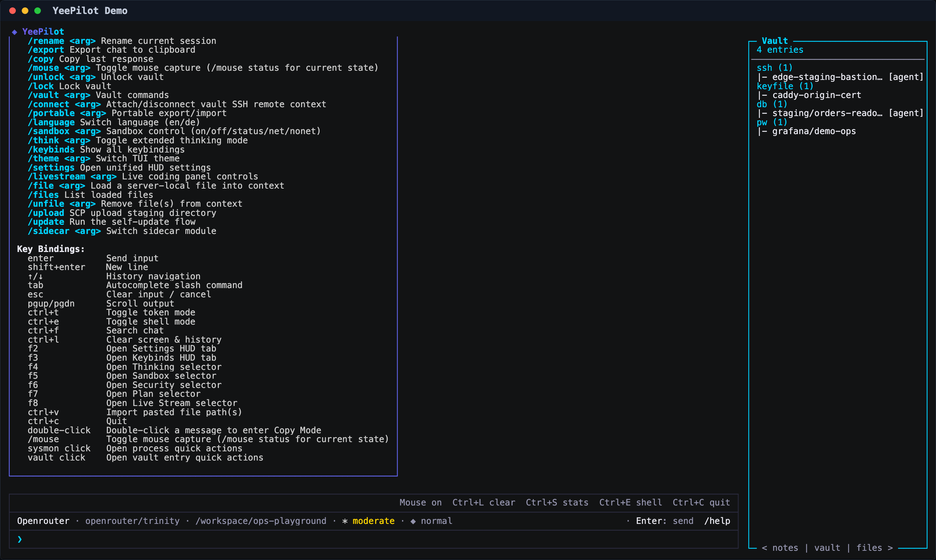Click the /settings command line
Screen dimensions: 936x560
pyautogui.click(x=119, y=168)
